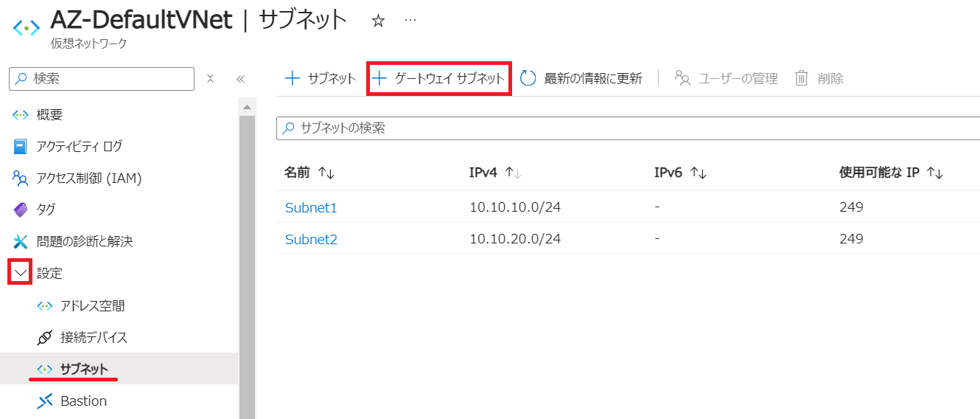Click the 概要 overview icon
Screen dimensions: 980x419
click(x=21, y=114)
